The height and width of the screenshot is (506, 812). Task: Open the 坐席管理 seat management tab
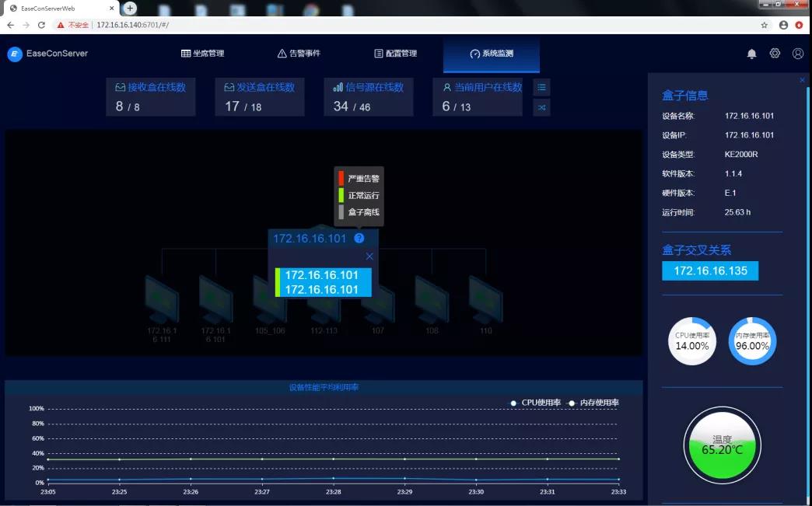pos(202,54)
